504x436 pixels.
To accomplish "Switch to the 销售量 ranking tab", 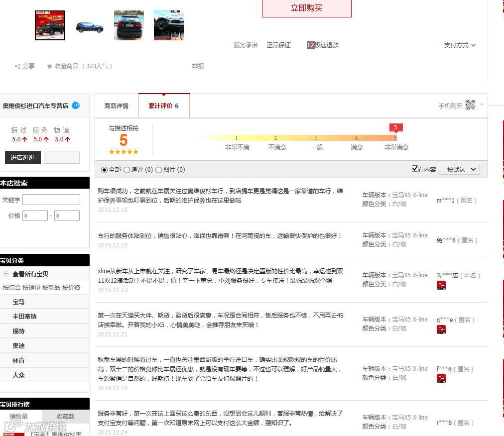I will [x=18, y=417].
